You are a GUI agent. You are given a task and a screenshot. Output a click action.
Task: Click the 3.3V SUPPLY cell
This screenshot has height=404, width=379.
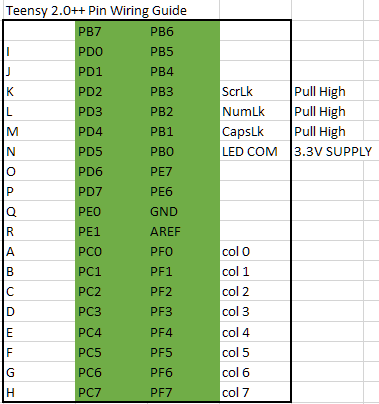pyautogui.click(x=335, y=151)
